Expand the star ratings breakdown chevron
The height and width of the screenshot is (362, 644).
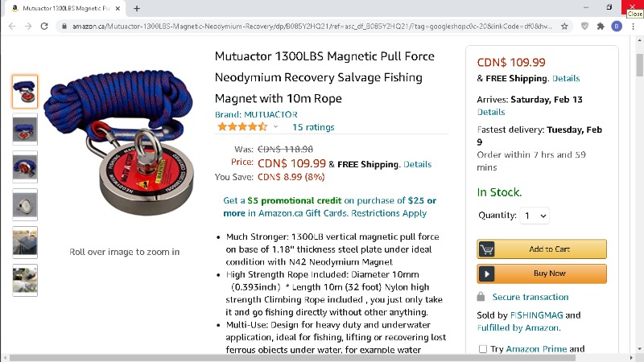[275, 127]
